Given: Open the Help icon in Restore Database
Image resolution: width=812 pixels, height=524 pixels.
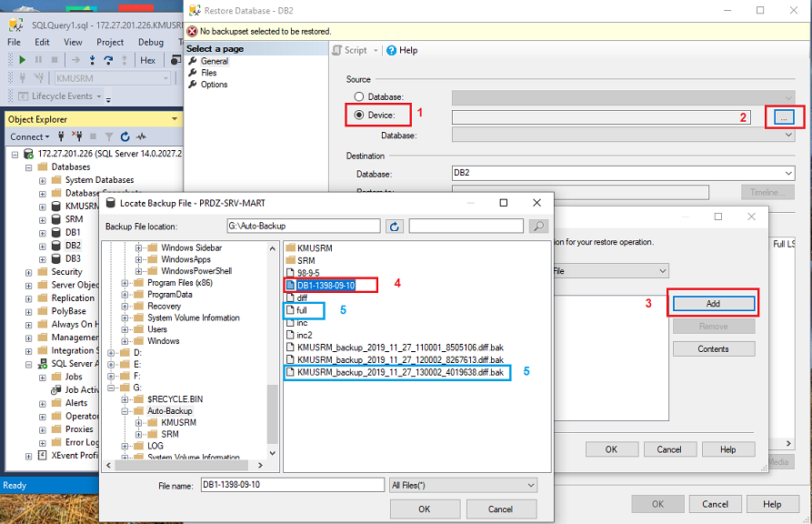Looking at the screenshot, I should (x=402, y=51).
